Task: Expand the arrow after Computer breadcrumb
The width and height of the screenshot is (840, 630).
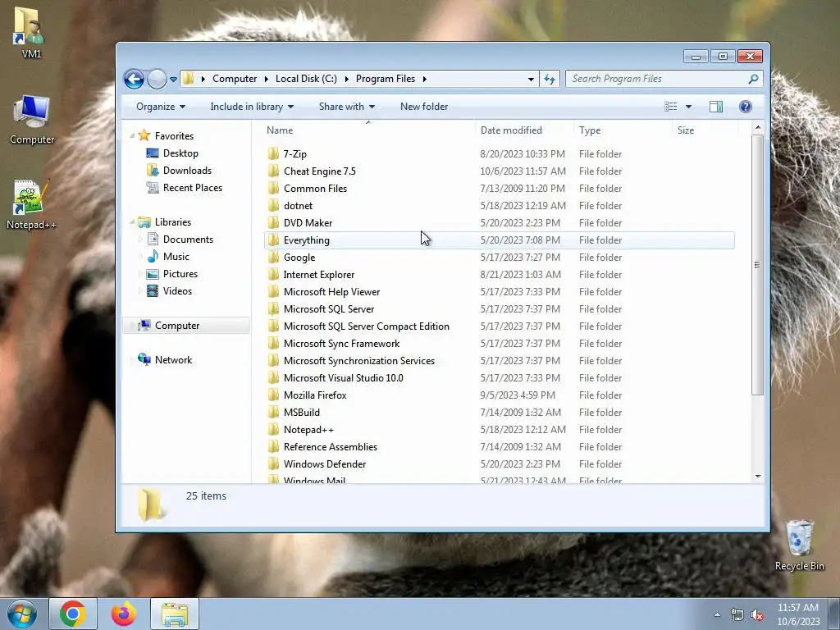Action: click(x=267, y=79)
